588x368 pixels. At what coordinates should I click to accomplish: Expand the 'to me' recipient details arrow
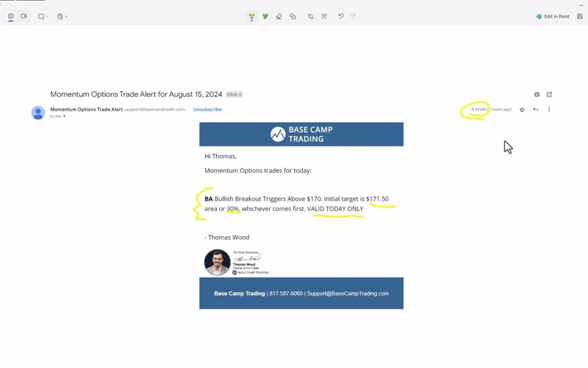64,117
